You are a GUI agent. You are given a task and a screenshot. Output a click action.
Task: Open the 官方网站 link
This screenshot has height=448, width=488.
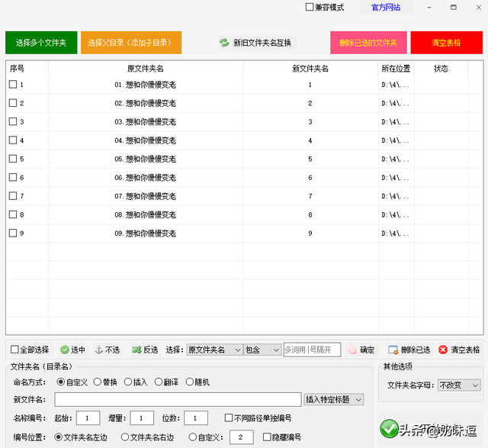click(386, 7)
